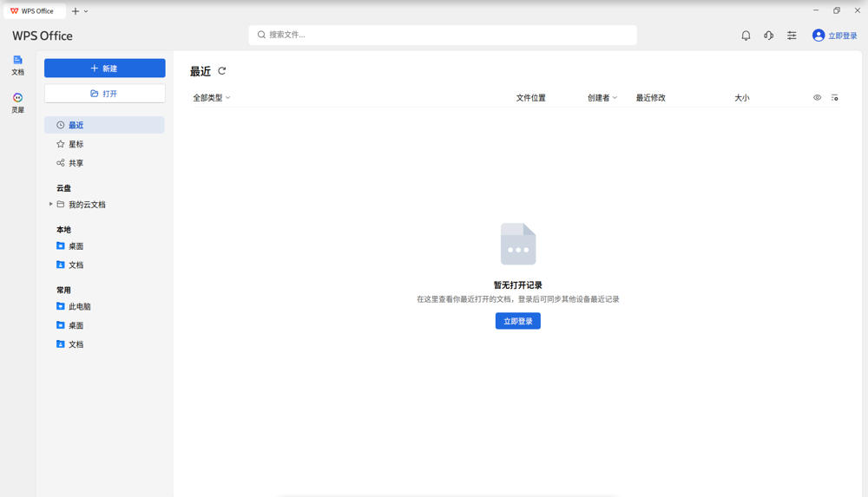Open the customer support headset icon
868x497 pixels.
pos(768,36)
